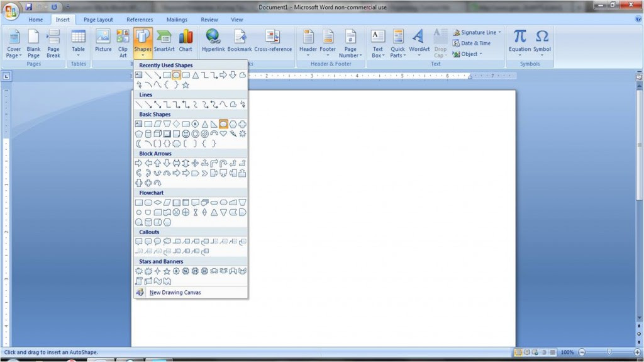644x362 pixels.
Task: Pick the flowchart collate hourglass shape
Action: click(195, 212)
